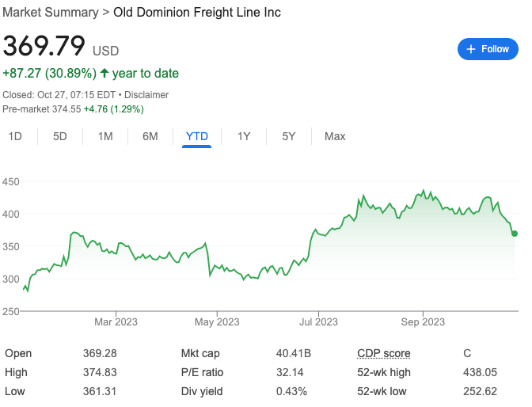Click the Jul 2023 axis label
Viewport: 532px width, 407px height.
tap(317, 321)
